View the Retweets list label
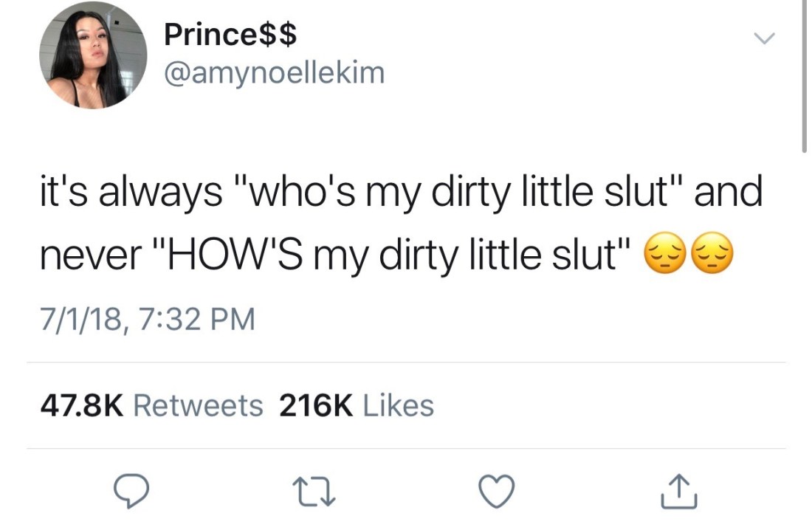 [199, 405]
